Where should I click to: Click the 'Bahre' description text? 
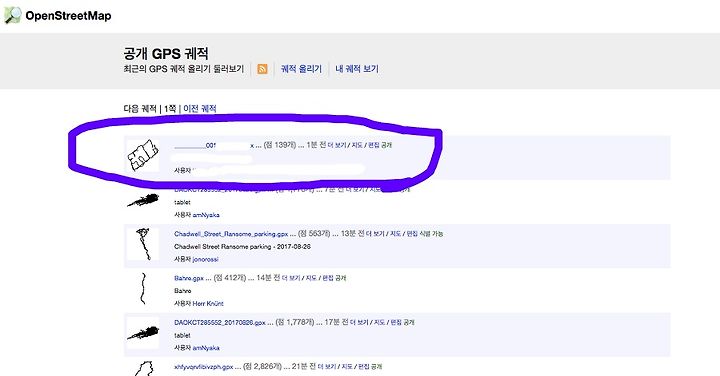coord(182,291)
